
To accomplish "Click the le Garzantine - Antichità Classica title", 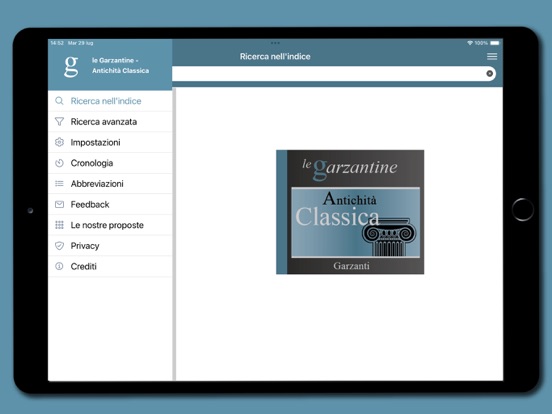I will pyautogui.click(x=120, y=65).
